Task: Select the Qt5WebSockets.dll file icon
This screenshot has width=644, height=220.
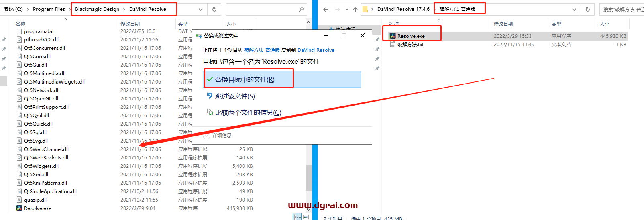Action: pyautogui.click(x=19, y=157)
